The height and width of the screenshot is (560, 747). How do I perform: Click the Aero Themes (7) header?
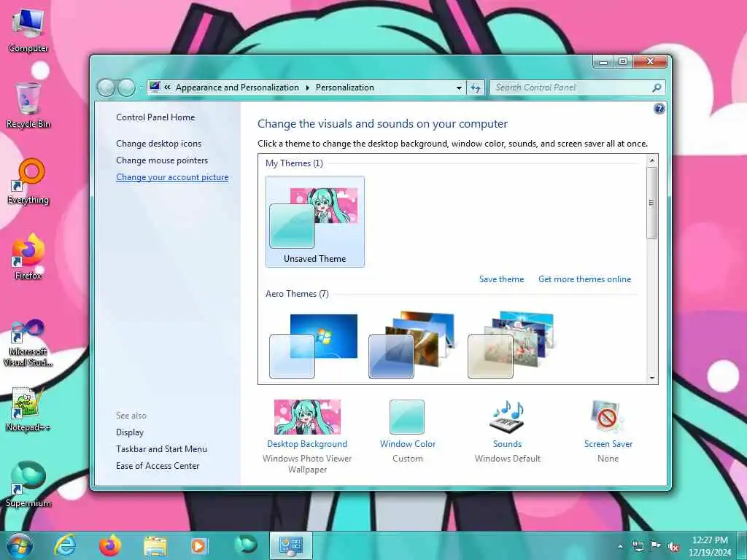click(x=297, y=294)
